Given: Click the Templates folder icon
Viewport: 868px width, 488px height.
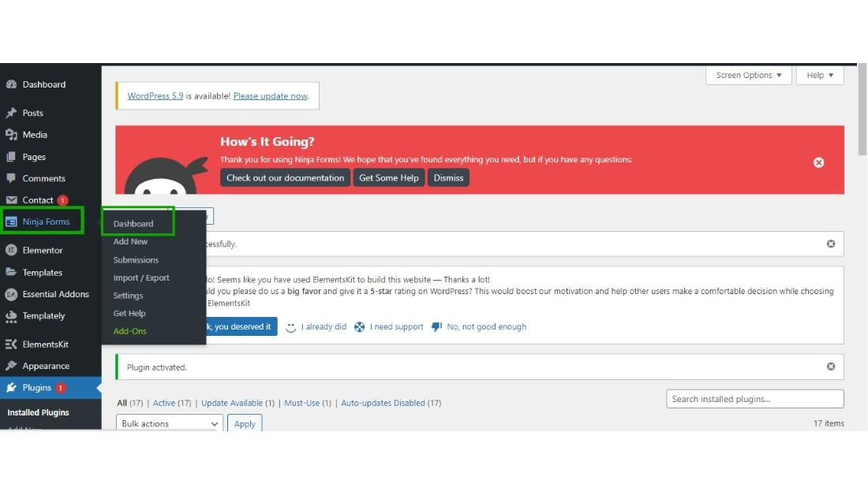Looking at the screenshot, I should [11, 272].
